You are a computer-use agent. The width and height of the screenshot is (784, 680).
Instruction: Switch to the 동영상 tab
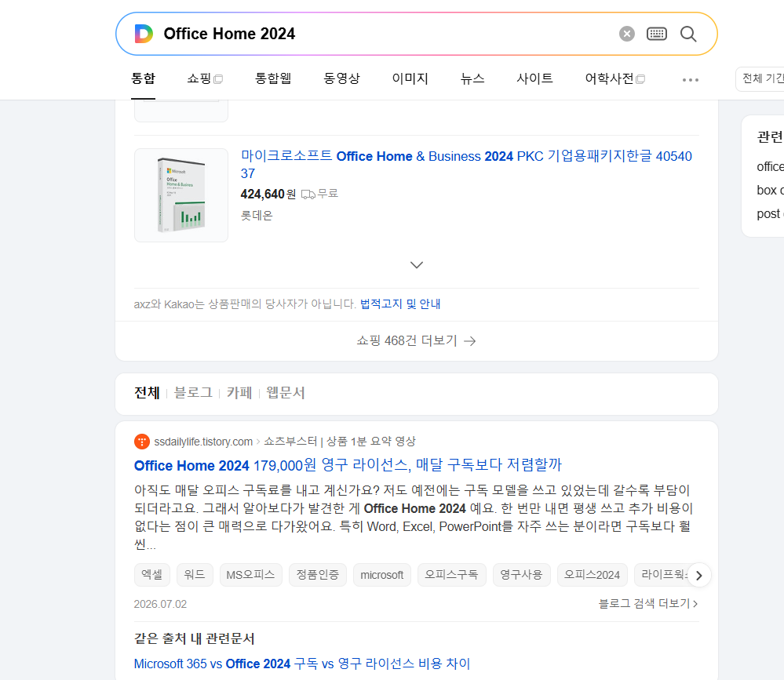point(341,78)
